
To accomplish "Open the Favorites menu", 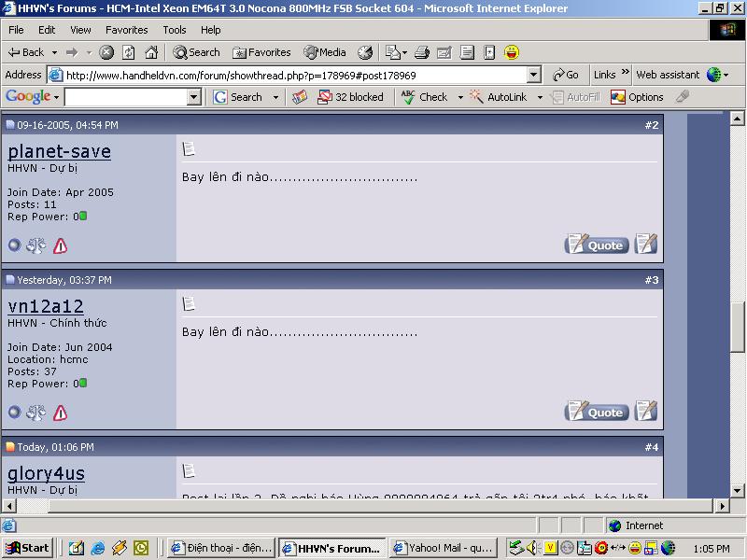I will tap(126, 30).
